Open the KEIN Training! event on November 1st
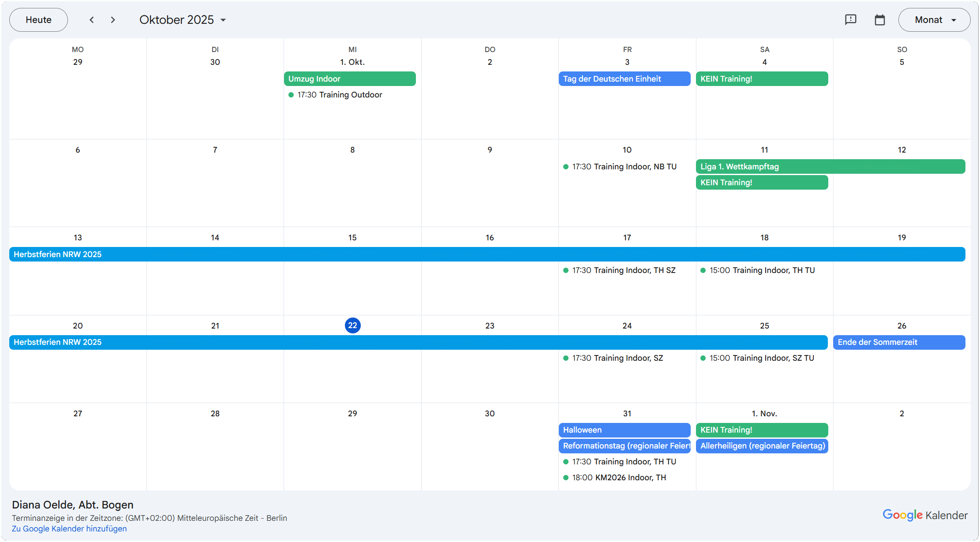 (762, 430)
